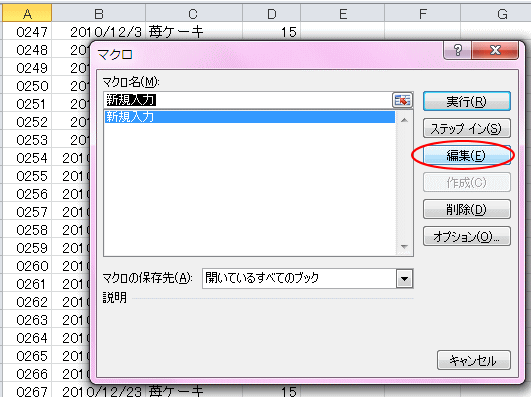Select column F header

pyautogui.click(x=422, y=14)
